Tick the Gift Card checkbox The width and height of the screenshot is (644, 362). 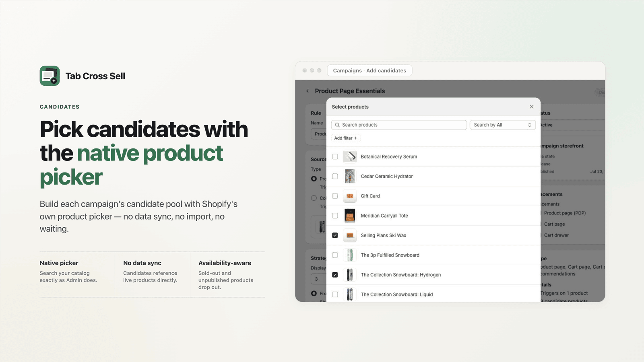[x=335, y=196]
